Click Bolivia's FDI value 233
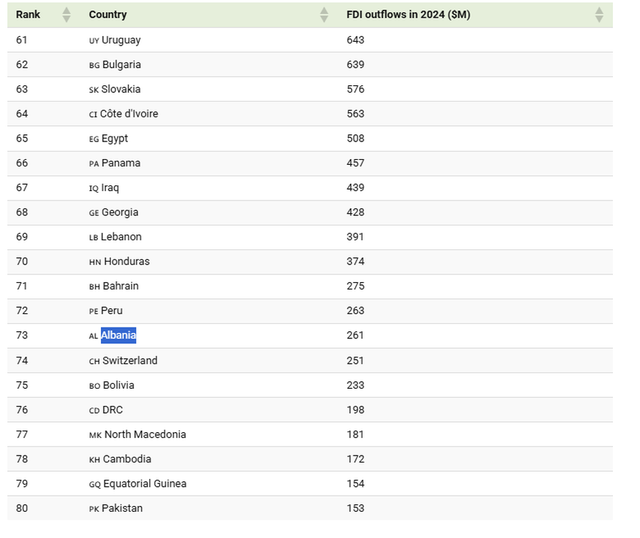 pos(355,385)
